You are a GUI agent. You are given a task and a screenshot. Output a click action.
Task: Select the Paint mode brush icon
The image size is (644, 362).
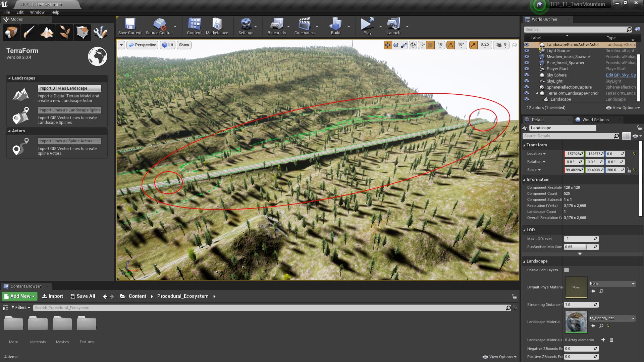[29, 32]
